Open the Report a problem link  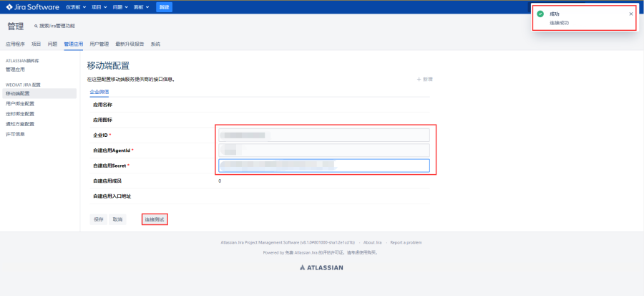click(x=406, y=242)
